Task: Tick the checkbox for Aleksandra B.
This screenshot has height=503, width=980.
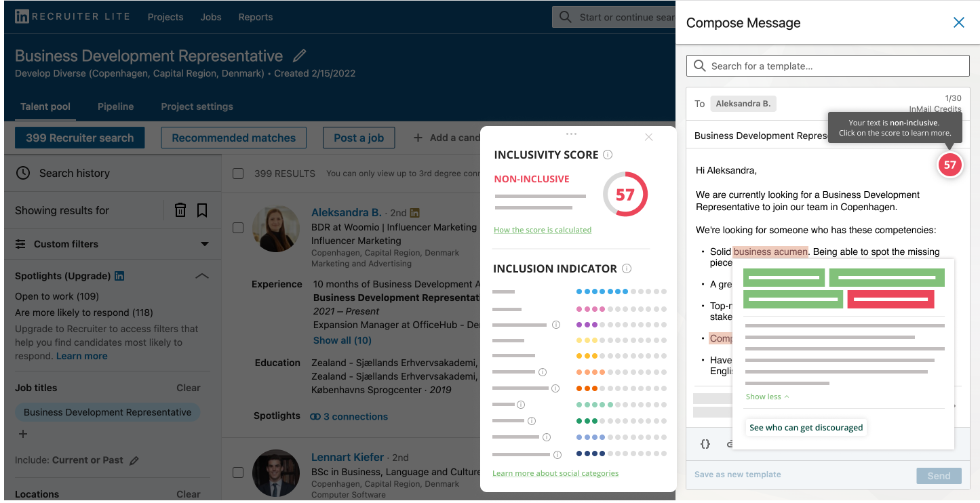Action: (x=238, y=228)
